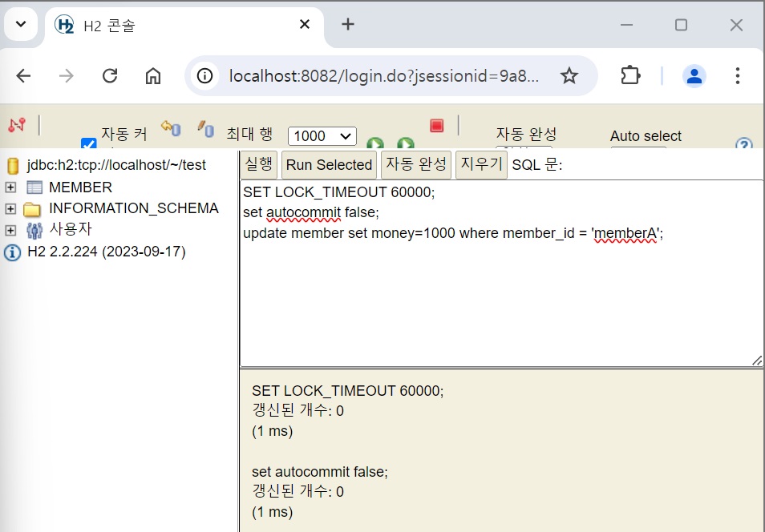765x532 pixels.
Task: Click the green Run Selected toolbar icon
Action: (406, 143)
